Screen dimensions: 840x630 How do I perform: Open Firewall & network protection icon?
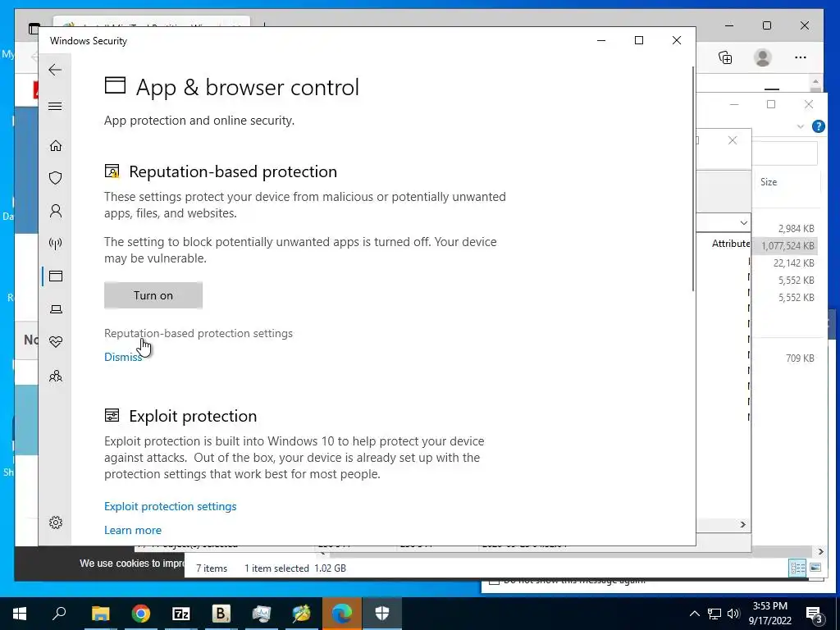coord(56,244)
